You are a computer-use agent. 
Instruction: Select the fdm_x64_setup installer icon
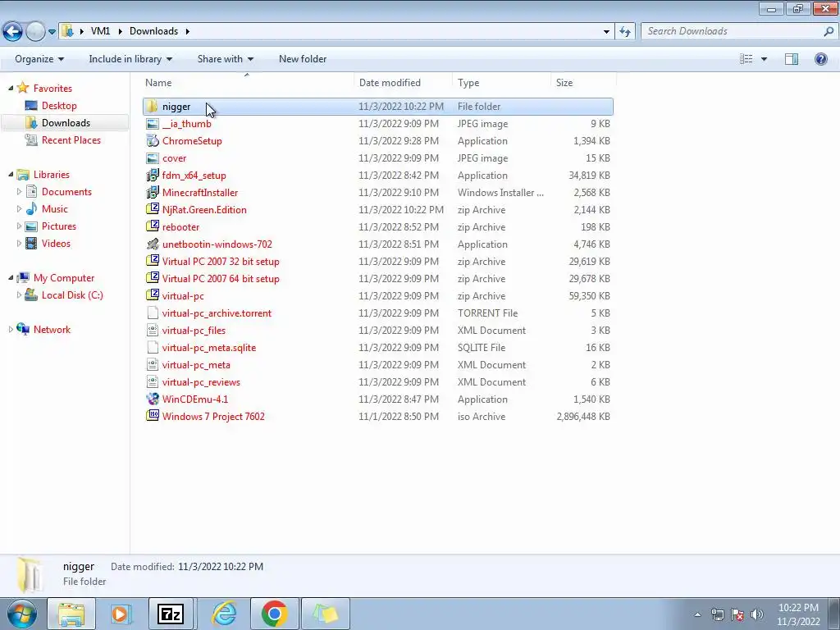[153, 176]
